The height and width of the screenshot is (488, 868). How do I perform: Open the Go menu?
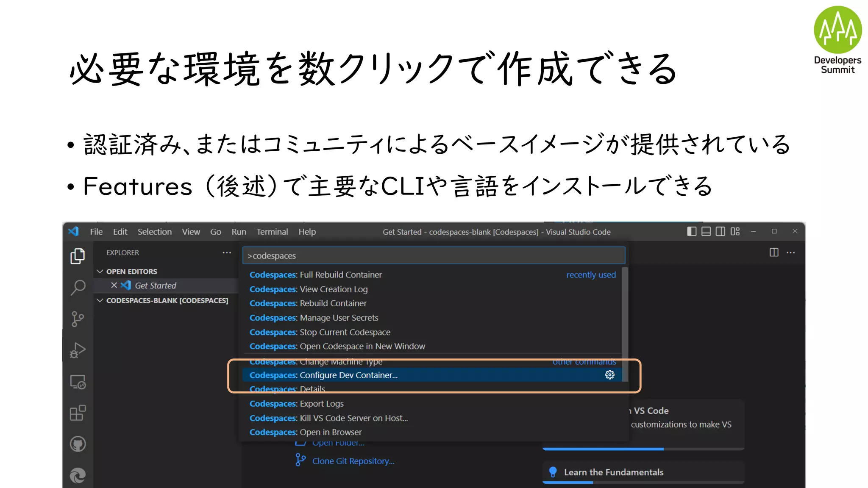pyautogui.click(x=216, y=232)
